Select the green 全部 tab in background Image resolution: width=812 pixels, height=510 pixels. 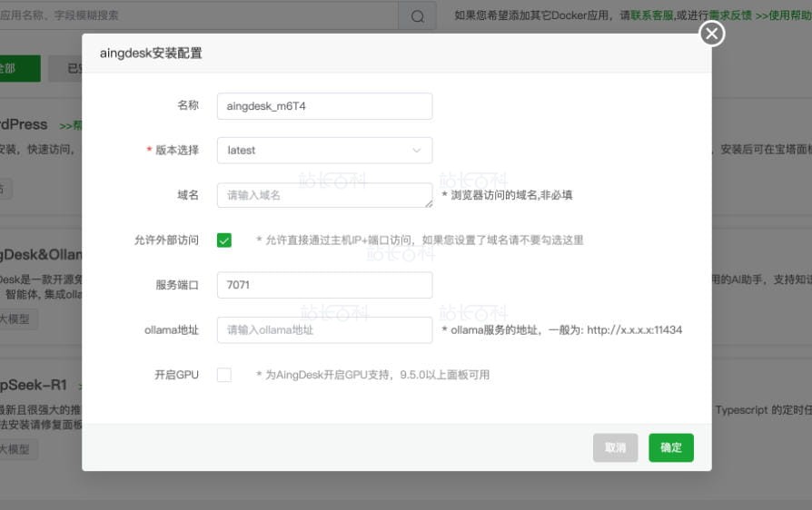point(20,68)
